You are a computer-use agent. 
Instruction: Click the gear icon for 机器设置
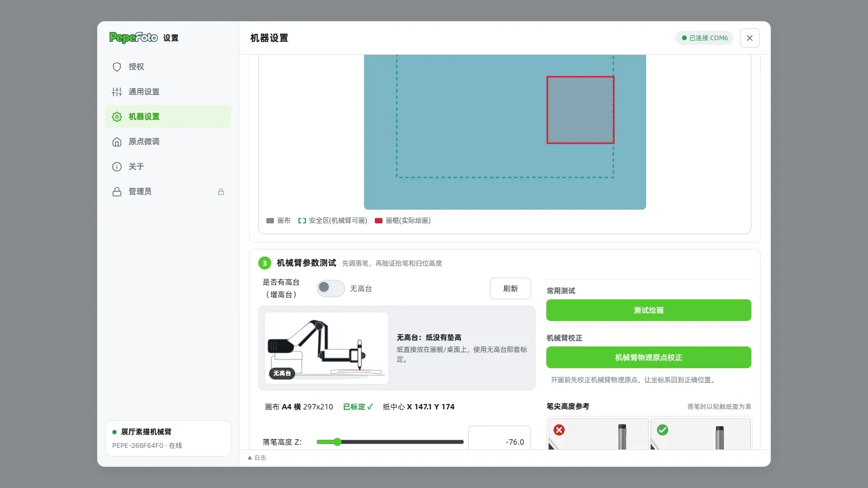[x=117, y=117]
